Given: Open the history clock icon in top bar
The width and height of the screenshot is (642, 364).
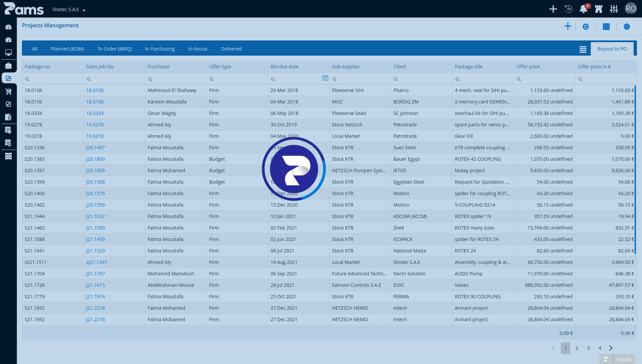Looking at the screenshot, I should [x=569, y=9].
